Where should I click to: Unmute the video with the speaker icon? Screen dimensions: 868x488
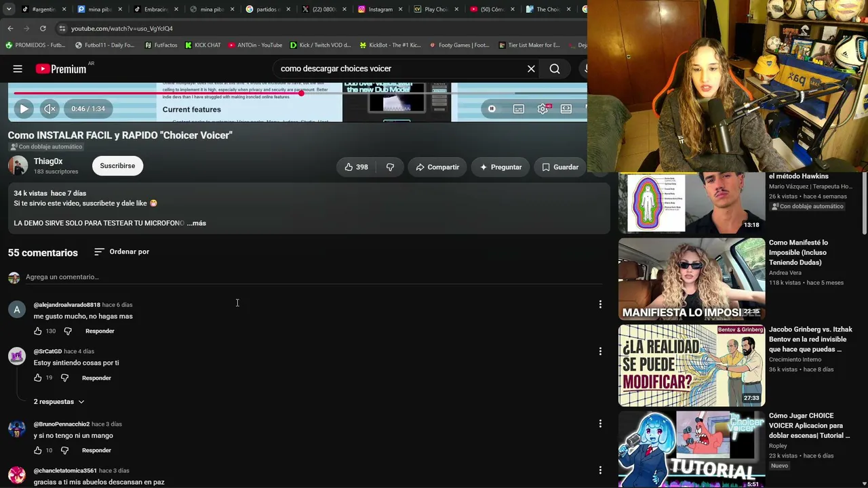[50, 108]
